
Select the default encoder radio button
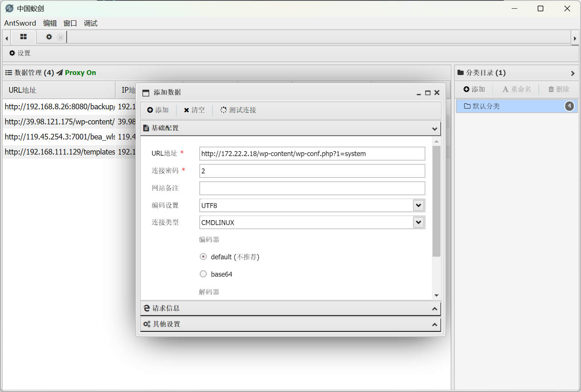coord(203,257)
